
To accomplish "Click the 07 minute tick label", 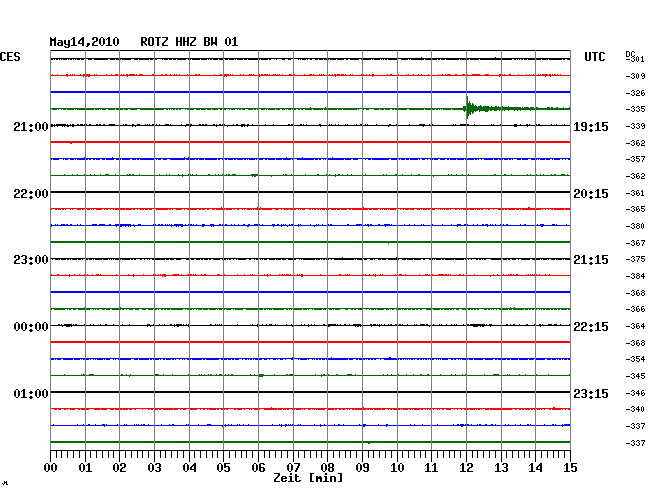I will [293, 468].
